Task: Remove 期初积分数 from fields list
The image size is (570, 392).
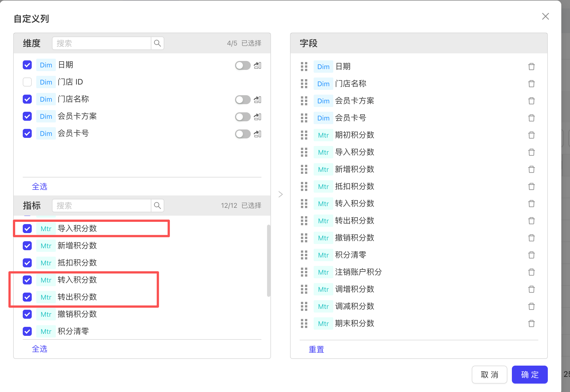Action: 531,135
